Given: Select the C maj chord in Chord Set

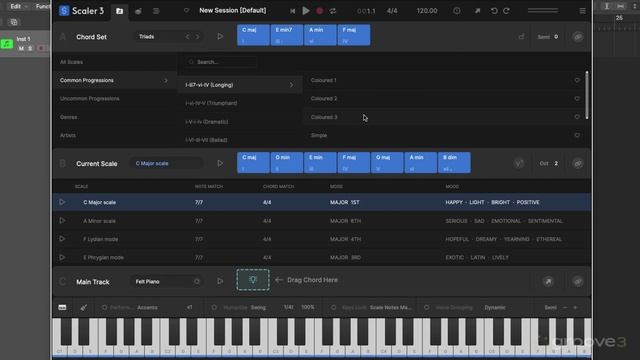Looking at the screenshot, I should click(x=253, y=35).
